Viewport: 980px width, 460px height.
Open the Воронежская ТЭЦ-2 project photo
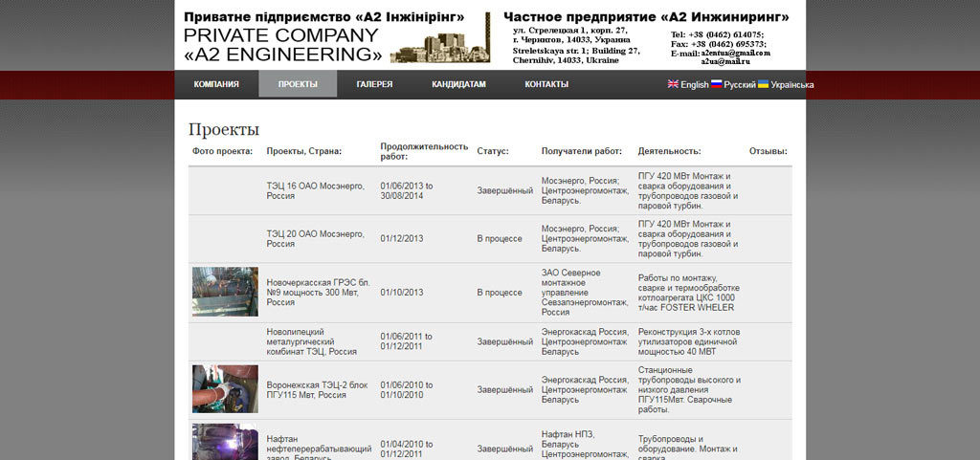coord(225,389)
